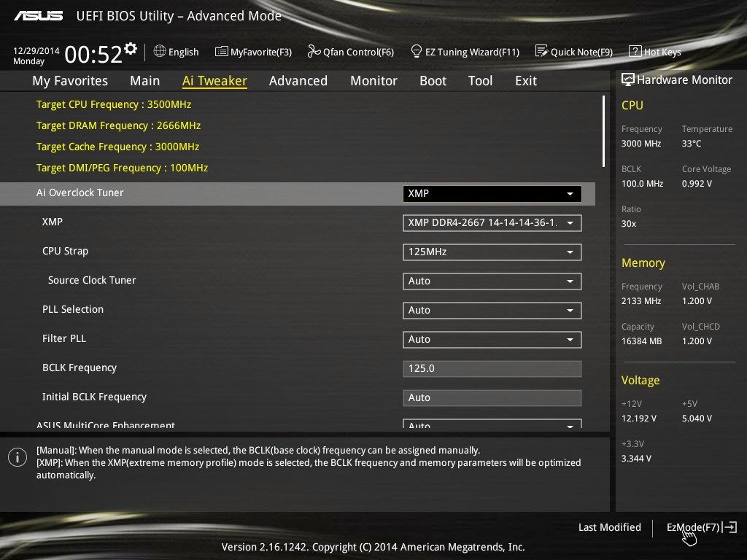Viewport: 747px width, 560px height.
Task: Open Qfan Control fan icon
Action: [x=314, y=51]
